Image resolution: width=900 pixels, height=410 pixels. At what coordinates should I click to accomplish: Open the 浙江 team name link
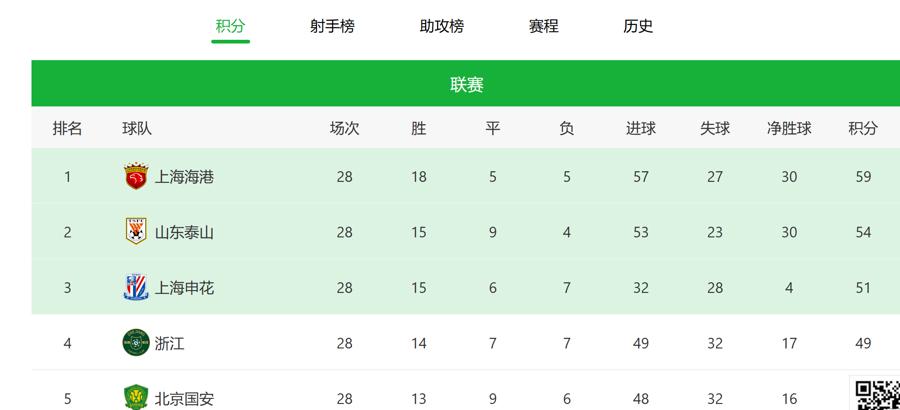(169, 343)
